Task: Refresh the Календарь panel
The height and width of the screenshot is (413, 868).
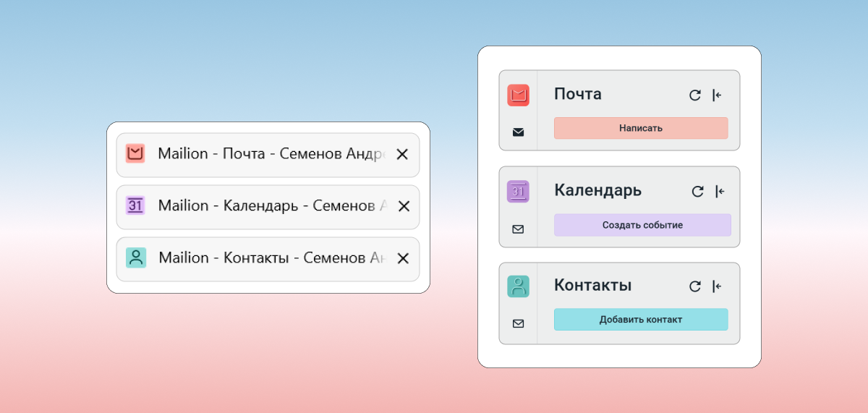Action: 697,192
